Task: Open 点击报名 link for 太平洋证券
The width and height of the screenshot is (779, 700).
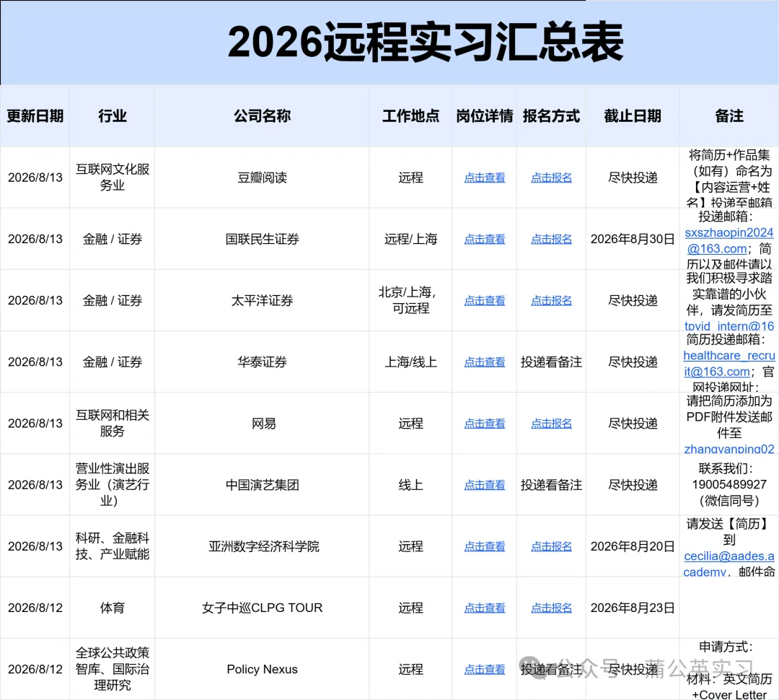Action: click(552, 301)
